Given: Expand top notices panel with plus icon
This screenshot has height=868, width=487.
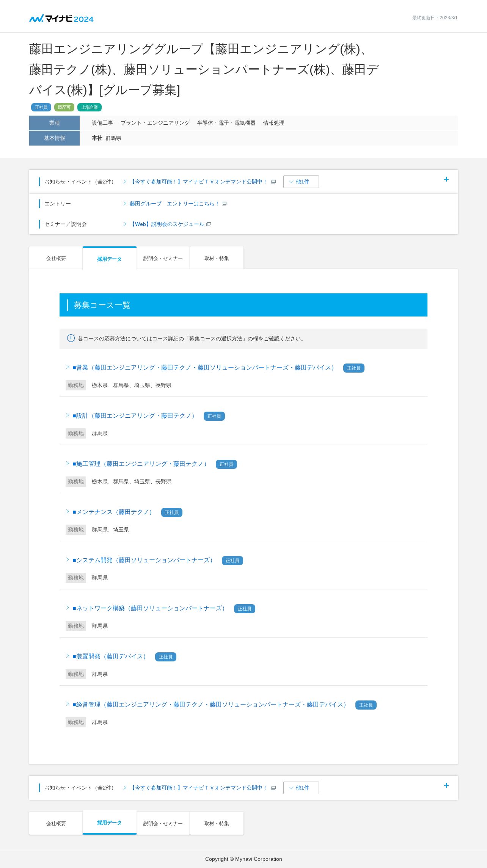Looking at the screenshot, I should pyautogui.click(x=446, y=179).
